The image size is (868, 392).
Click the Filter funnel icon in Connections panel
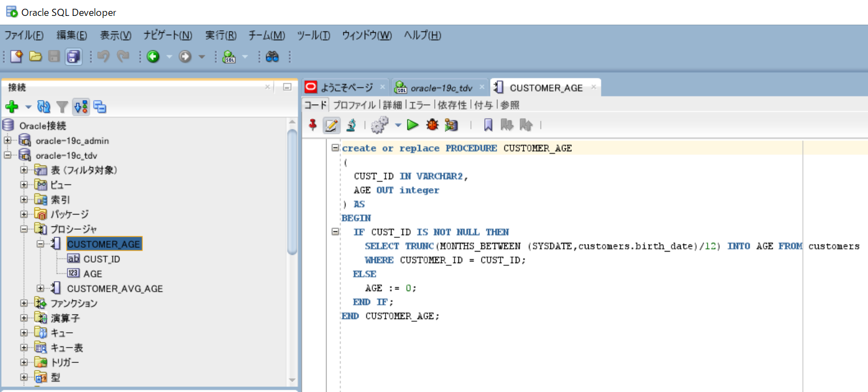click(62, 107)
